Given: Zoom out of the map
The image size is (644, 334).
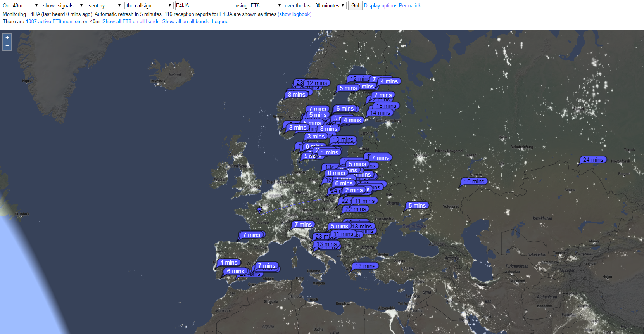Looking at the screenshot, I should tap(7, 46).
